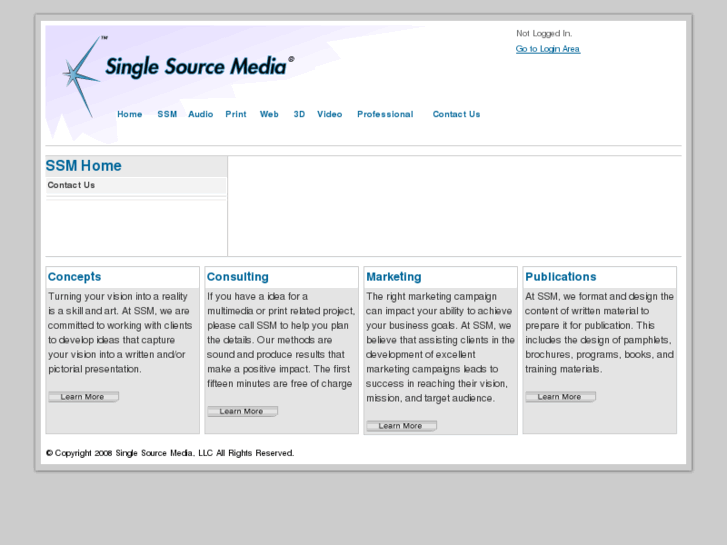Navigate to the Video section

click(329, 114)
